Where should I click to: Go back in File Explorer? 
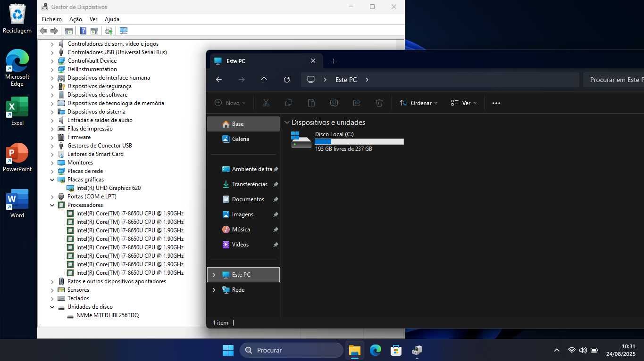[x=219, y=80]
